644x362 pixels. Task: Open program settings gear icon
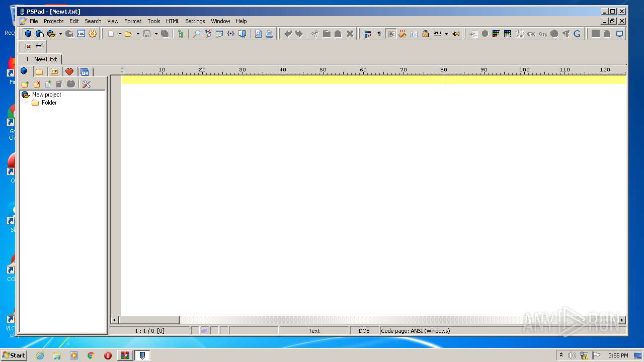[x=93, y=34]
